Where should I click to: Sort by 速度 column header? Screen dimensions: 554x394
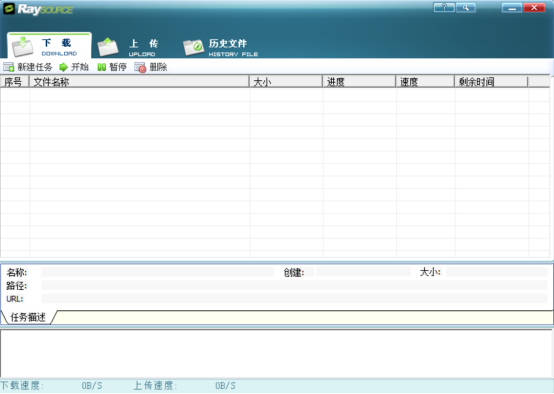(x=425, y=82)
